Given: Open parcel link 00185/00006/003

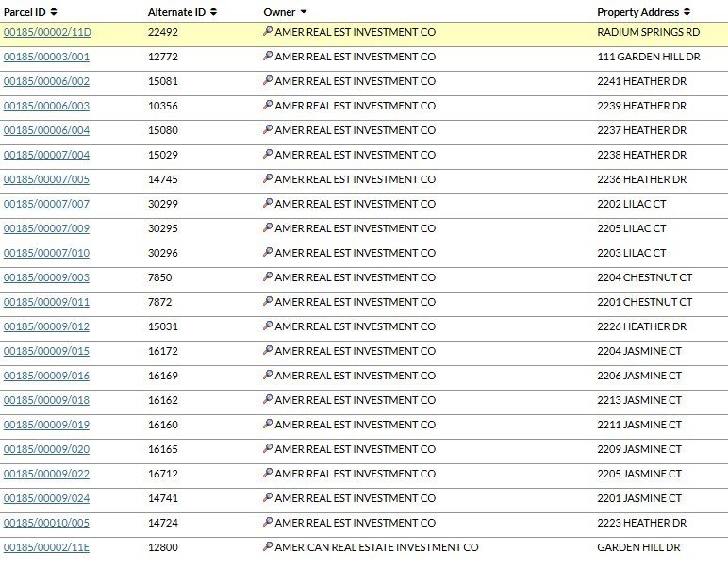Looking at the screenshot, I should tap(46, 106).
